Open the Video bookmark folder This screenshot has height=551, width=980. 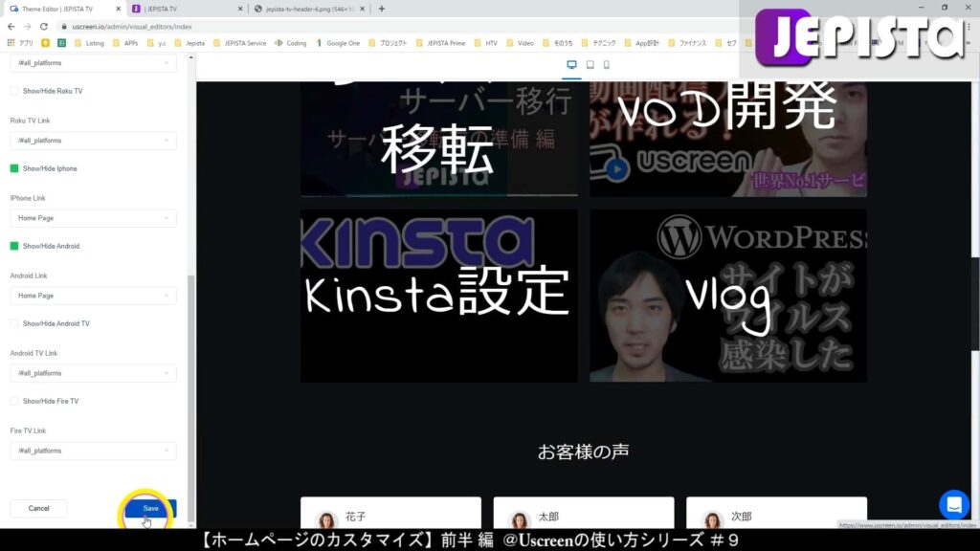(x=520, y=43)
